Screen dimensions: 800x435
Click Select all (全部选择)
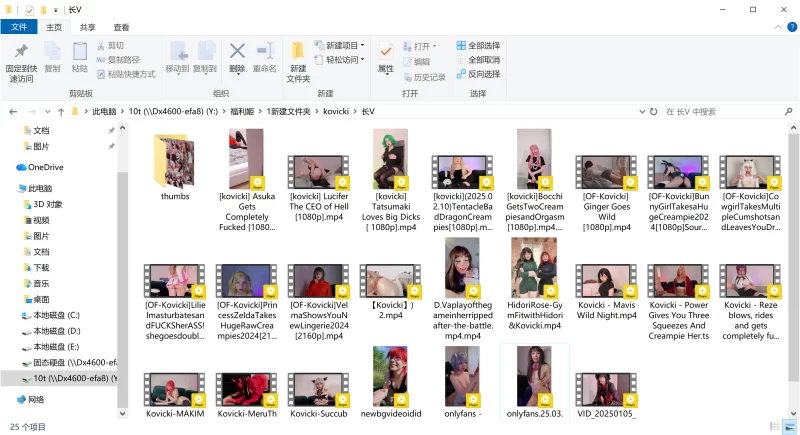[x=478, y=45]
